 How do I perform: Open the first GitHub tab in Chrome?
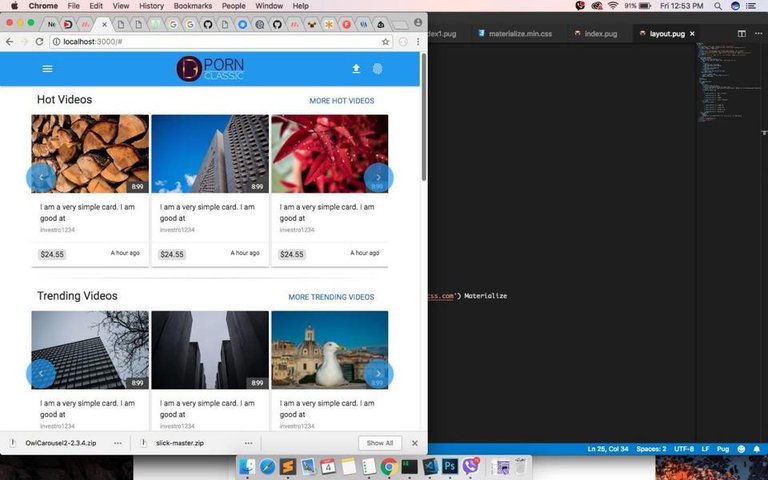tap(208, 24)
